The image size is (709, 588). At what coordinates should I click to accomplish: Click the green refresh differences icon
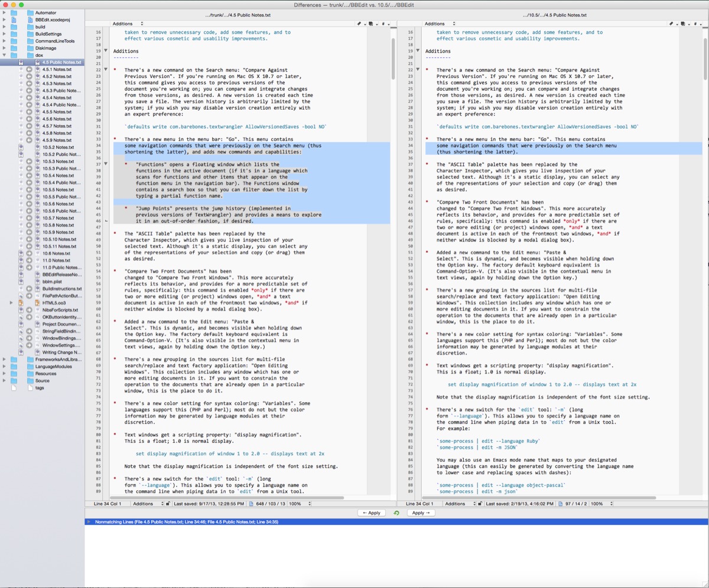click(396, 513)
